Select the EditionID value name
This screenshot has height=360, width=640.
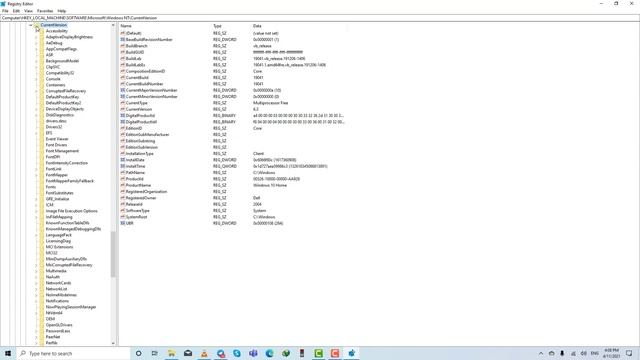pyautogui.click(x=134, y=128)
